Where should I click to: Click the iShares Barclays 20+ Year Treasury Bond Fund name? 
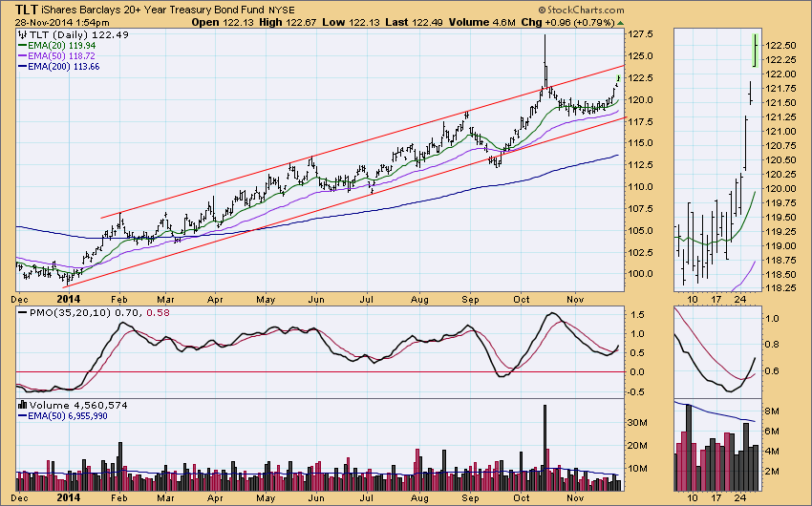pos(153,10)
